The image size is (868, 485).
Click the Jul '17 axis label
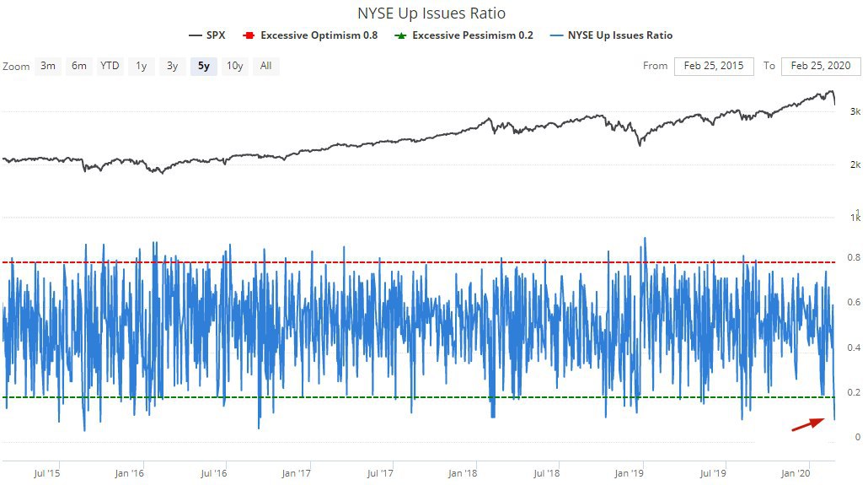click(x=380, y=473)
